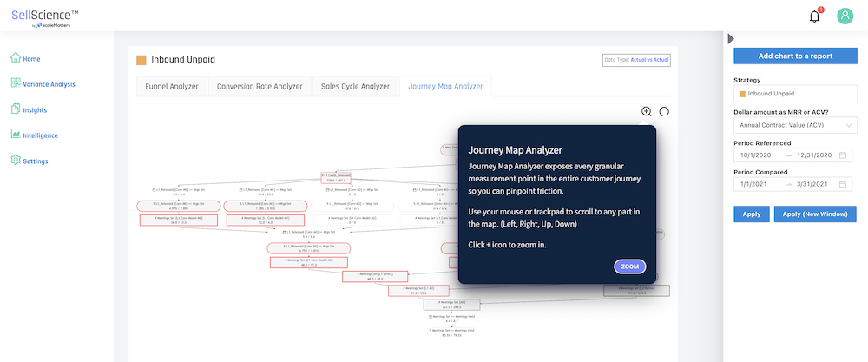Screen dimensions: 868x362
Task: Select Meetings Set [L1 Conv Model-#0] node
Action: [x=178, y=220]
